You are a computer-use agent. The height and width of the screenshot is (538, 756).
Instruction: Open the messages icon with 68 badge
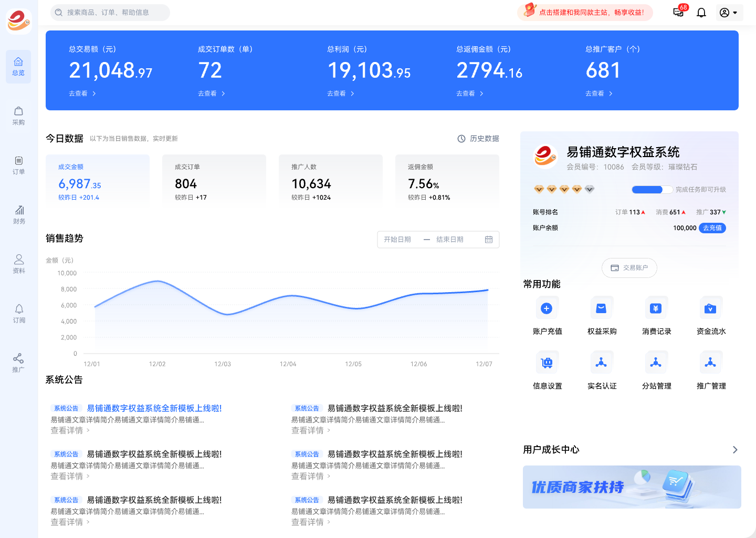678,13
